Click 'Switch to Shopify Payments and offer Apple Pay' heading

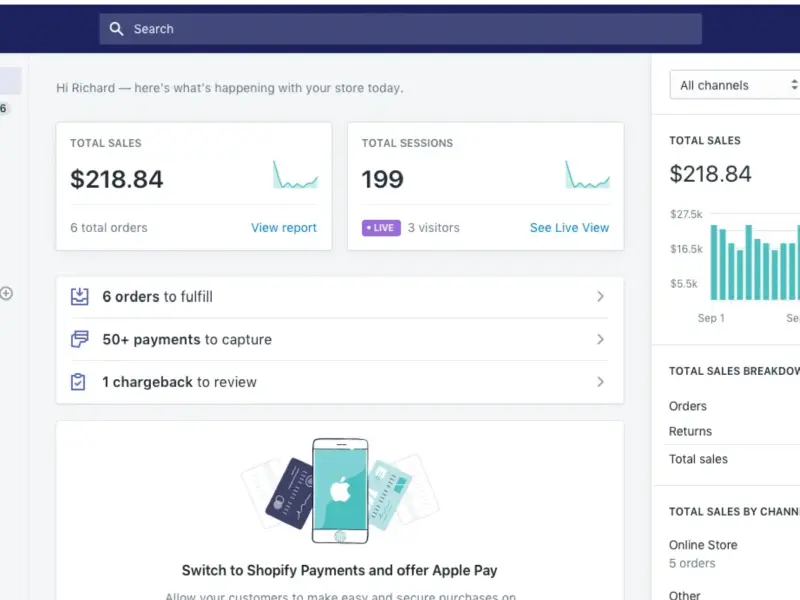pos(339,570)
